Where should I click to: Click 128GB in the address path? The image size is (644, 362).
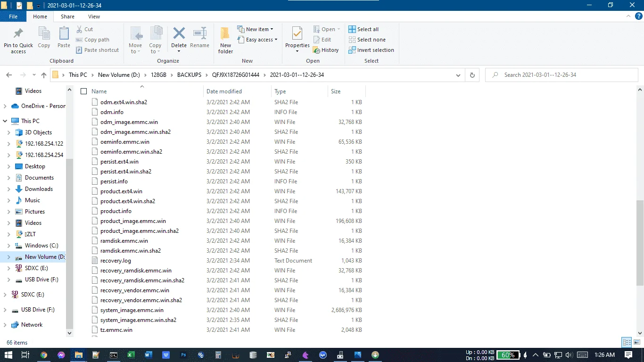tap(159, 75)
